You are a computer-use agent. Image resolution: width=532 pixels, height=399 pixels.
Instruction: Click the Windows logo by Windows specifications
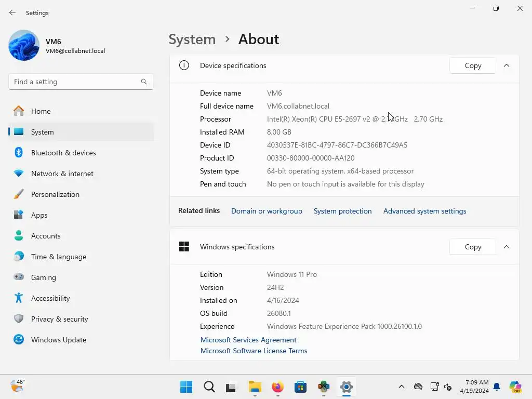tap(184, 247)
